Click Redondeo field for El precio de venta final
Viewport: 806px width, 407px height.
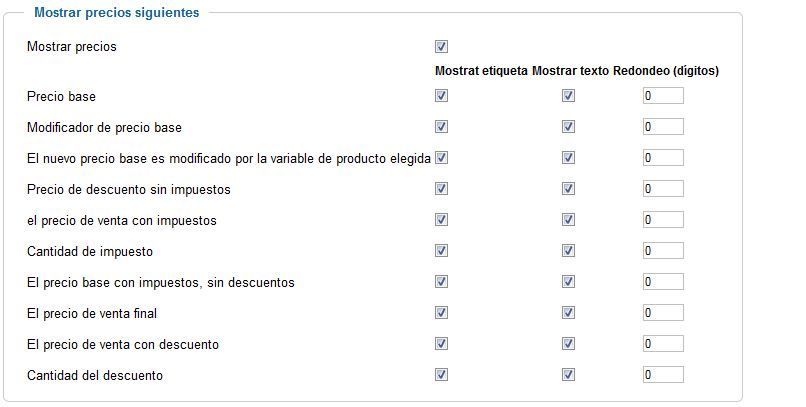(x=663, y=313)
